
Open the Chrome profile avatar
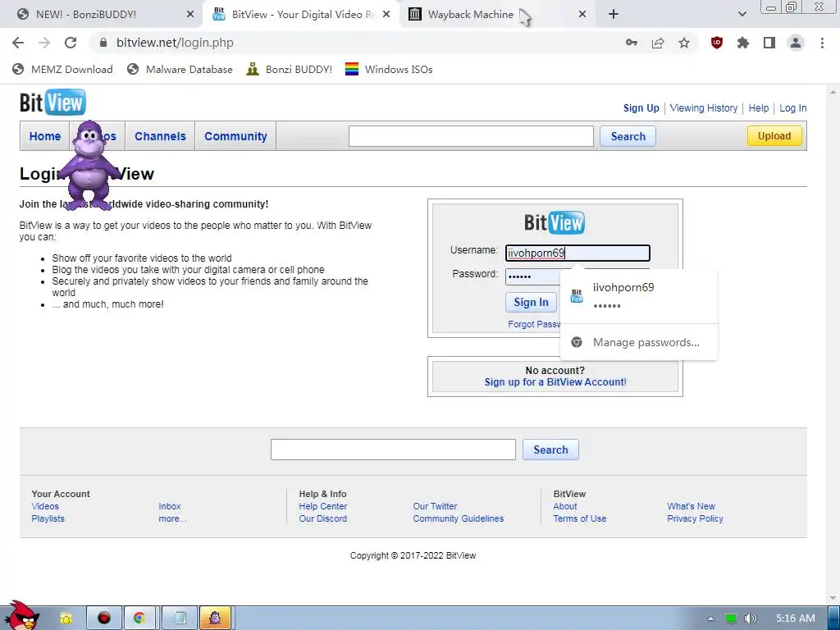(x=796, y=43)
